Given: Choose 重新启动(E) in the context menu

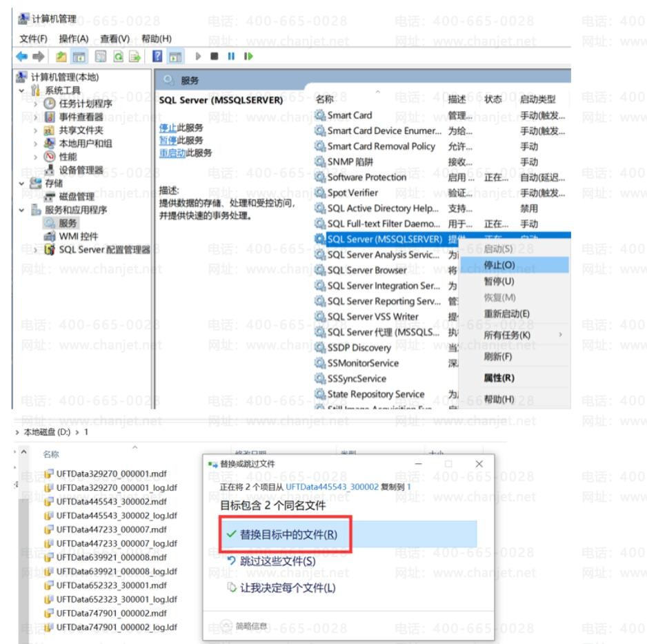Looking at the screenshot, I should [515, 313].
